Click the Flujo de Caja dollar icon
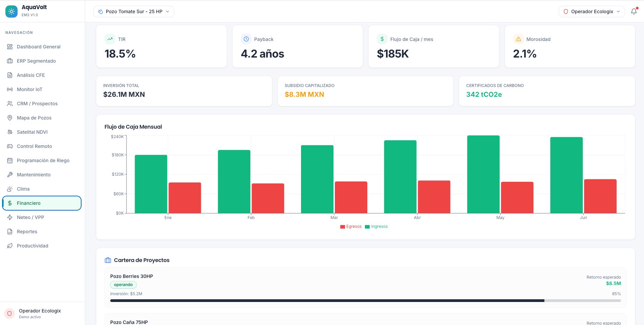The image size is (644, 325). pyautogui.click(x=382, y=39)
